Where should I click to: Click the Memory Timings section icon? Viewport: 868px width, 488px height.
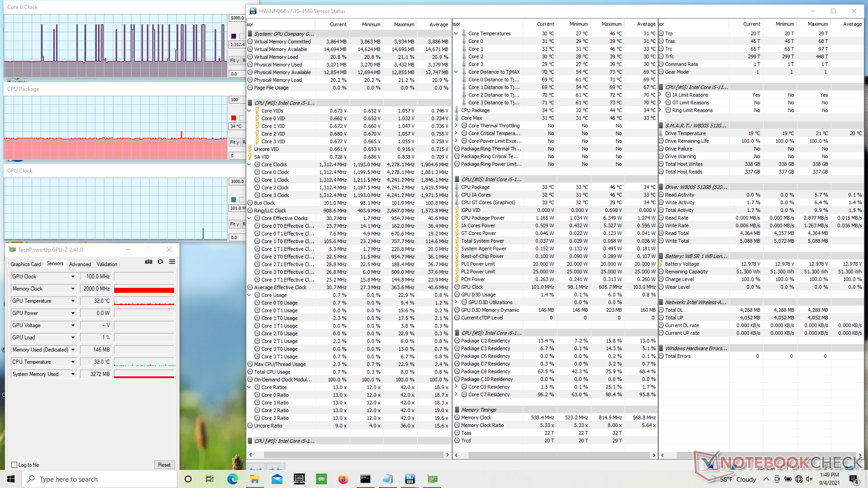pos(457,410)
